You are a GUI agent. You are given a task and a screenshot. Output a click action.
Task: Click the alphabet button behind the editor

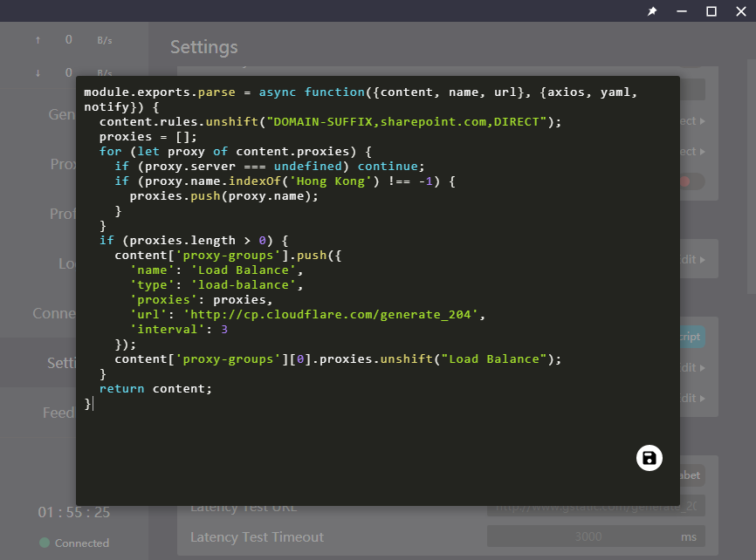tap(691, 475)
